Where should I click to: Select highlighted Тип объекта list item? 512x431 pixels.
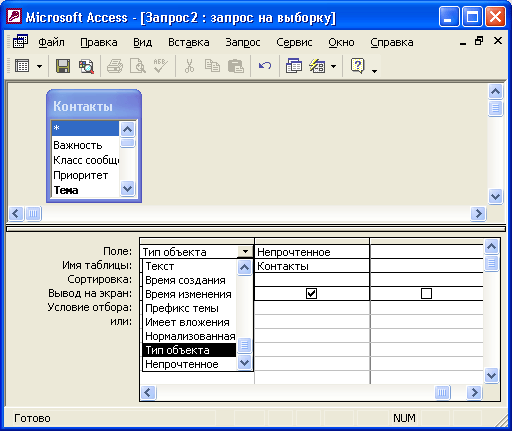point(189,350)
